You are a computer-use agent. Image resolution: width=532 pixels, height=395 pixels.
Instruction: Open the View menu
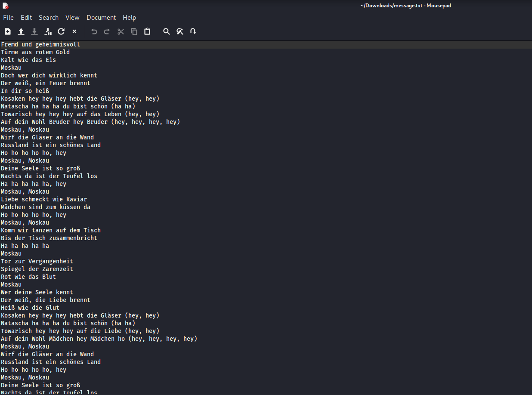coord(72,18)
